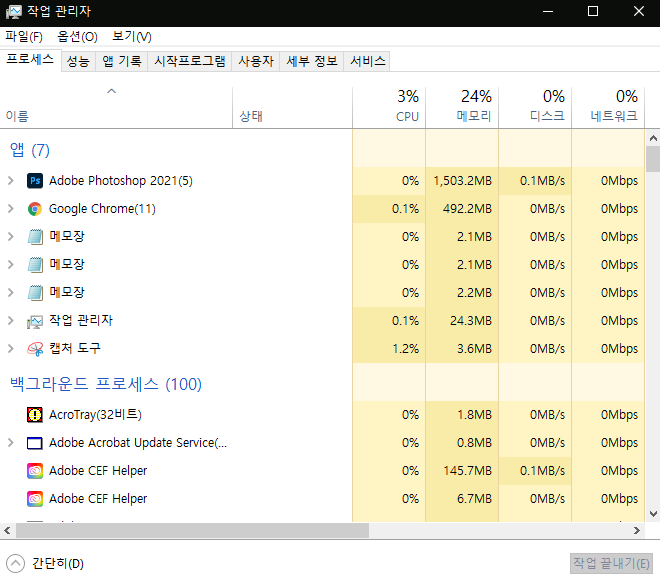Expand the 작업 관리자 process row
Image resolution: width=660 pixels, height=587 pixels.
pyautogui.click(x=11, y=321)
